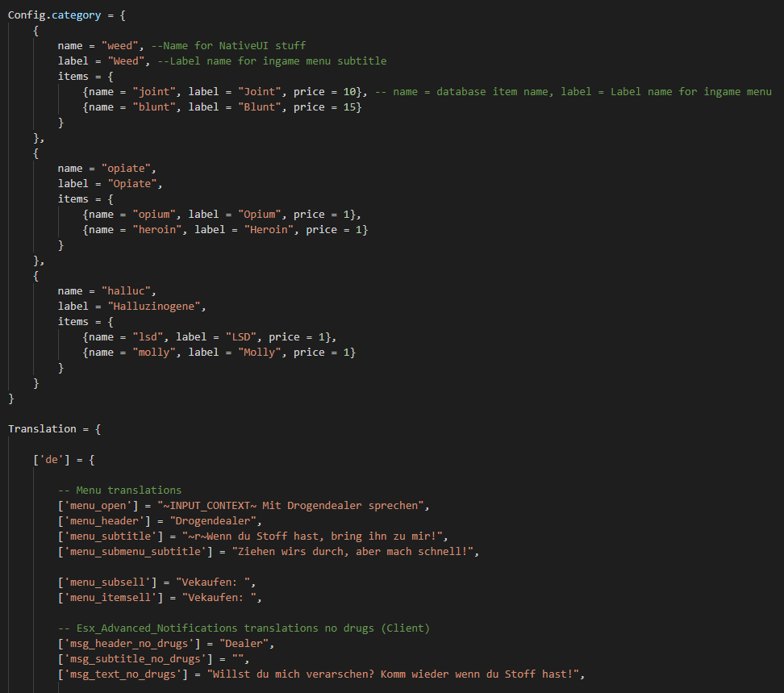Click the Menu translations comment line
The image size is (784, 693).
(119, 490)
